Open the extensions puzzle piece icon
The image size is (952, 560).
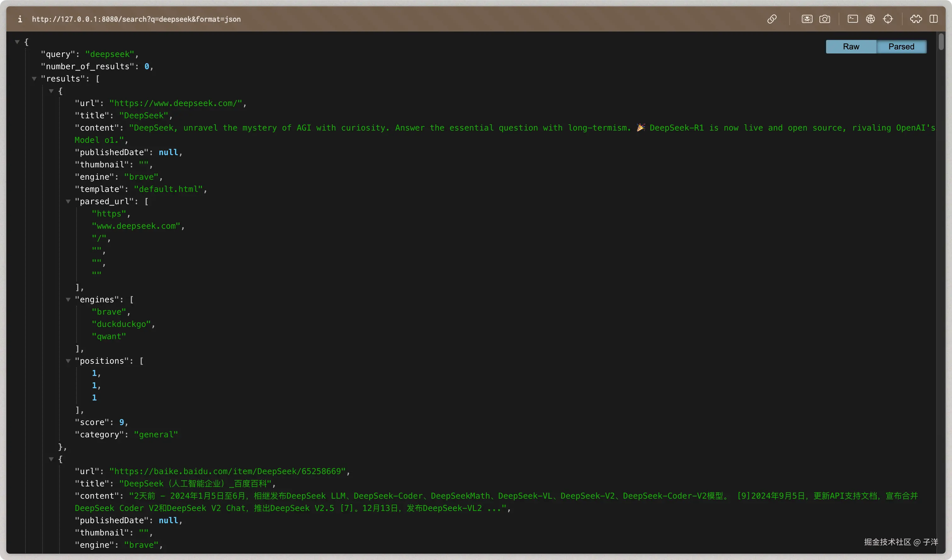[916, 19]
